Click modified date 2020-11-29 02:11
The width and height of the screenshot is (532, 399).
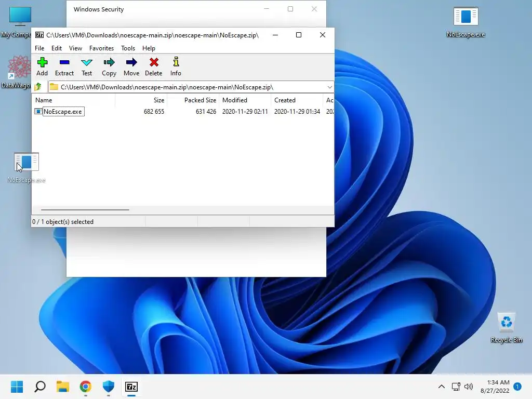(245, 112)
